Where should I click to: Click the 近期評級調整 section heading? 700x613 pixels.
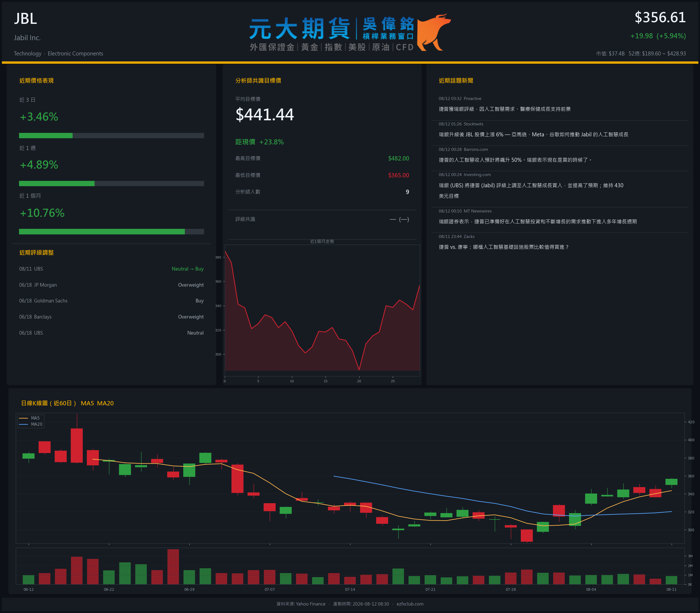(37, 252)
